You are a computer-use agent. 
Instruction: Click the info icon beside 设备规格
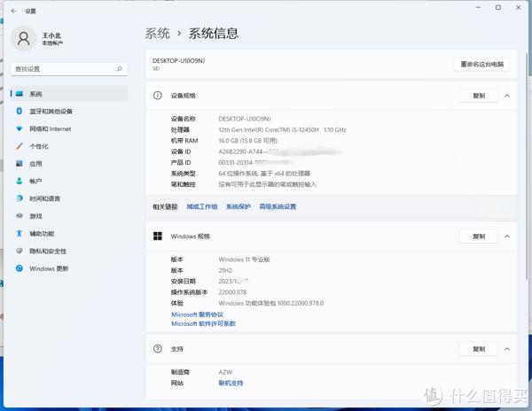(x=158, y=96)
